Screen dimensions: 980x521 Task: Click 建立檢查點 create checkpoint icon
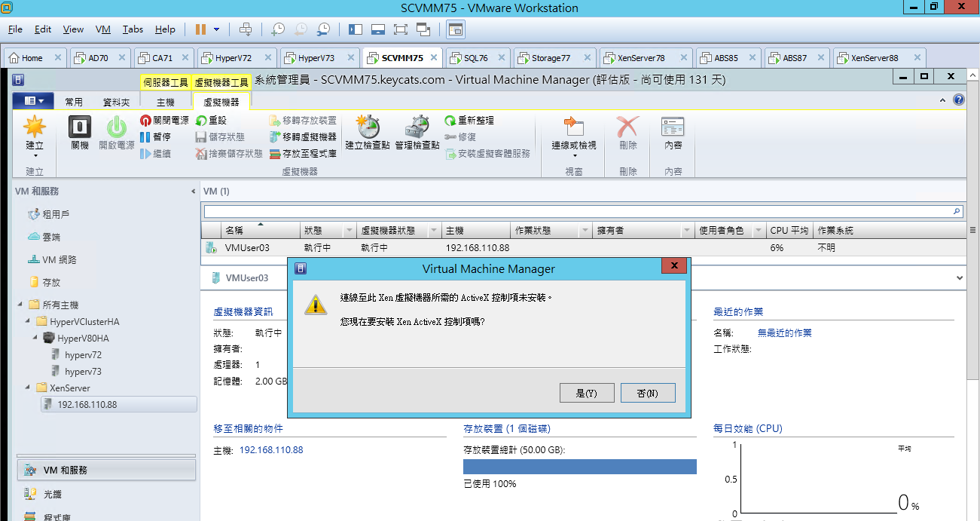pyautogui.click(x=368, y=127)
